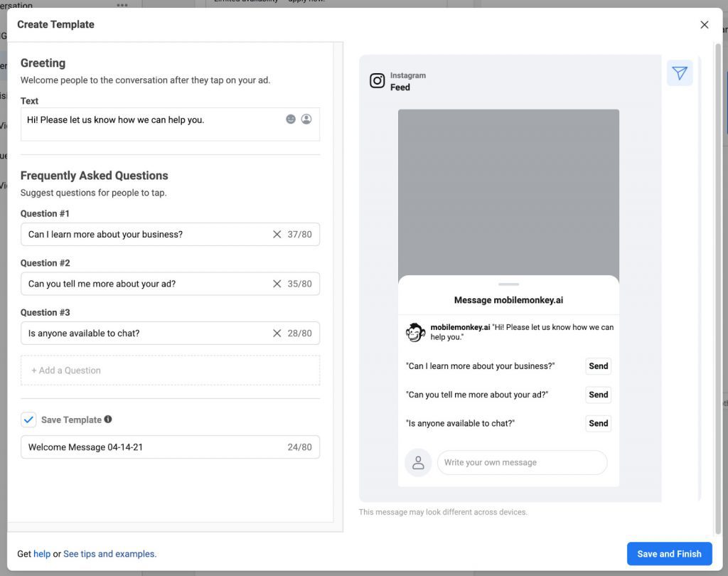This screenshot has height=576, width=728.
Task: Select the Messenger paper plane preview icon
Action: (680, 73)
